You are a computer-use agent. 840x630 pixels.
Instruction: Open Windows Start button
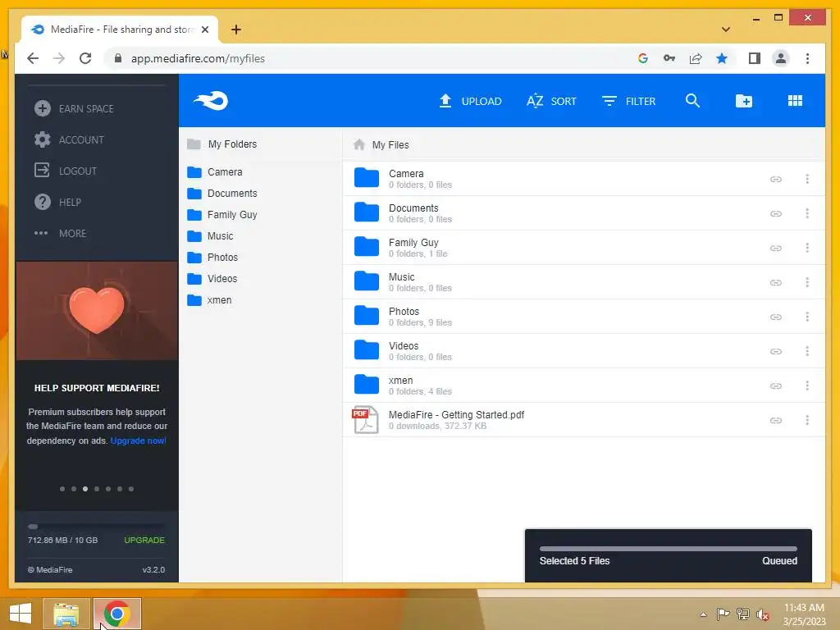21,614
